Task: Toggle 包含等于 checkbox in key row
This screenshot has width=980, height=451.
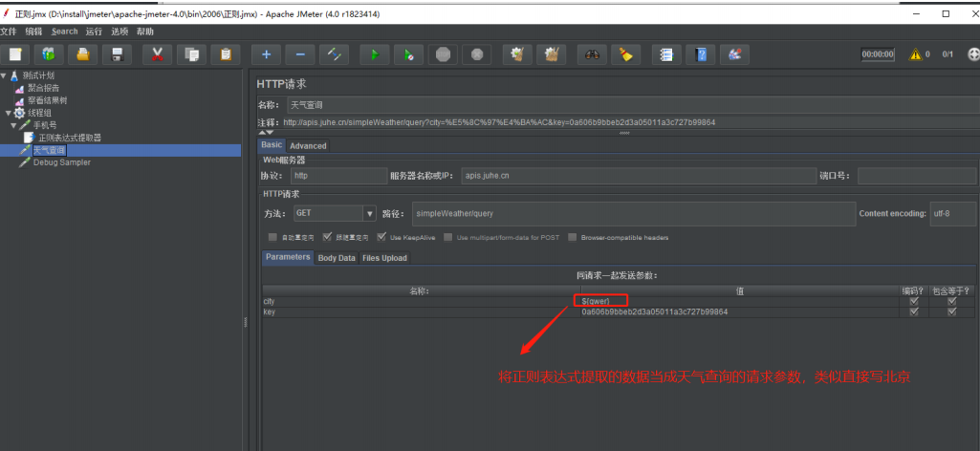Action: tap(952, 311)
